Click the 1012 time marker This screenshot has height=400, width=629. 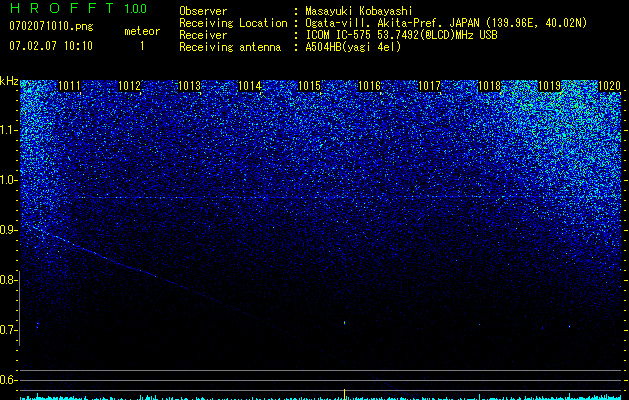click(x=130, y=86)
